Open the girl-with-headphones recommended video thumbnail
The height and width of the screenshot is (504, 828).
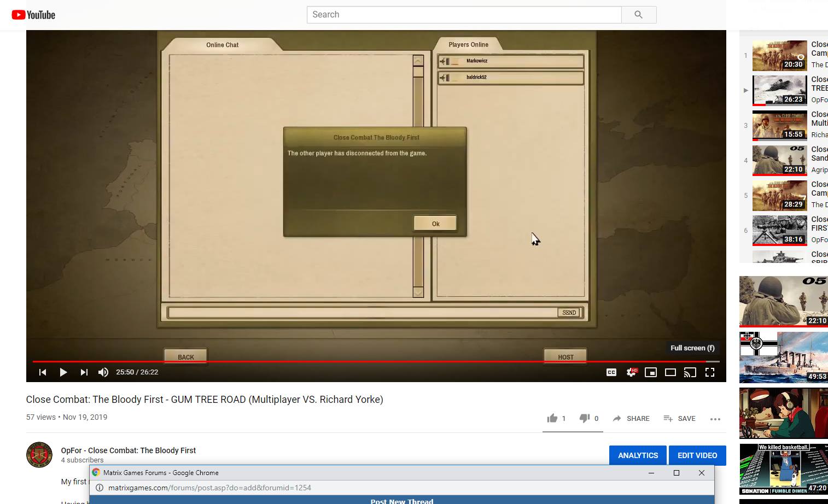pos(784,413)
